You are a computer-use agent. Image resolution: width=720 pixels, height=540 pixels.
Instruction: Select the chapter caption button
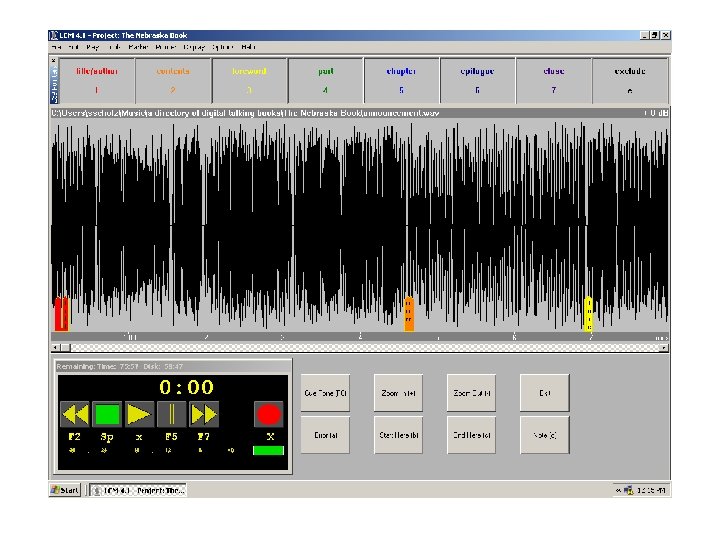(x=401, y=80)
